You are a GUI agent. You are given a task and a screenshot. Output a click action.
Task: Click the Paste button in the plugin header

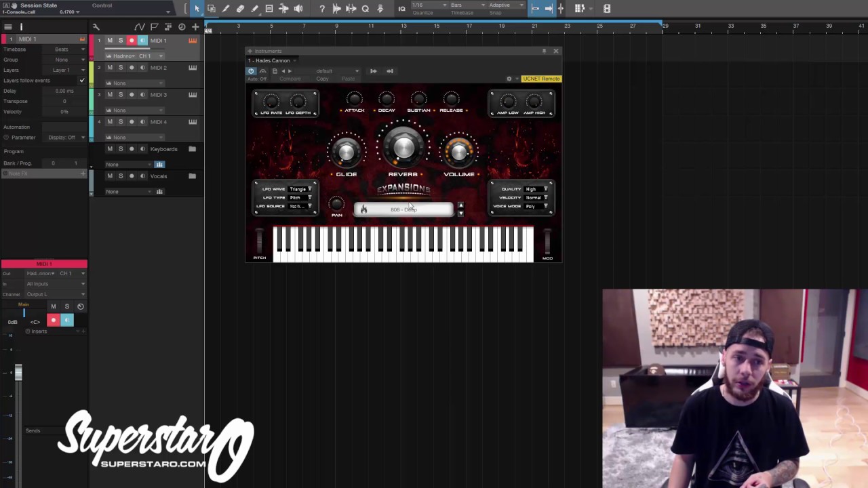[348, 79]
